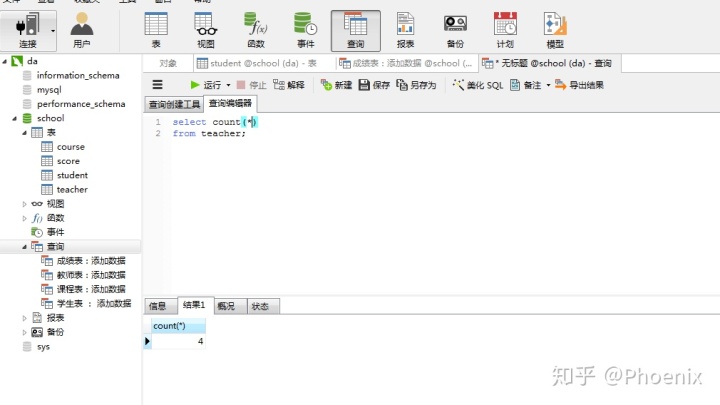Open the saved query 教师表：添加数据
This screenshot has width=720, height=405.
click(x=91, y=275)
